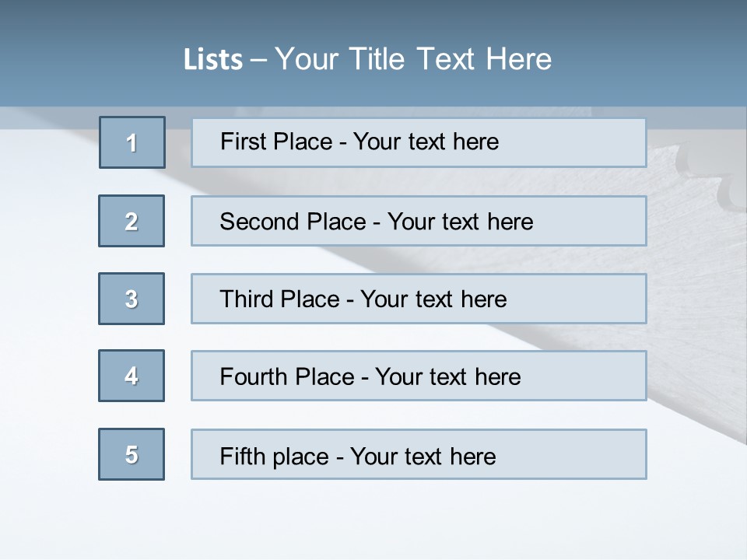Click the word 'Fifth' in the list
The width and height of the screenshot is (747, 560).
pos(242,456)
